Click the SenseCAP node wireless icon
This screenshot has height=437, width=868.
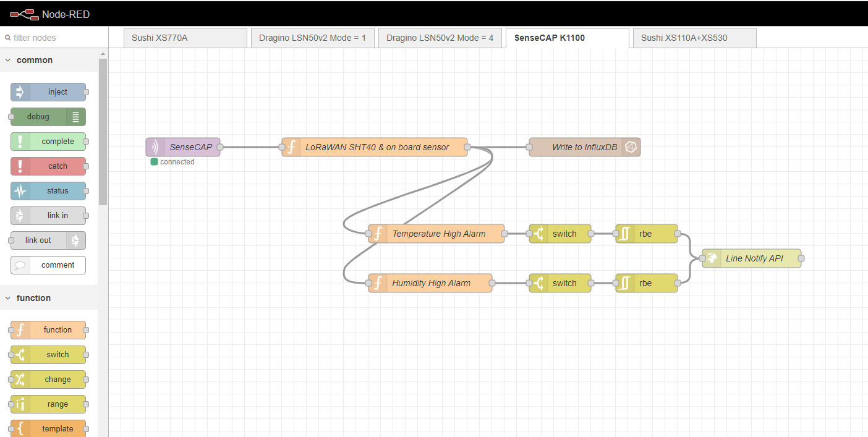pyautogui.click(x=155, y=147)
